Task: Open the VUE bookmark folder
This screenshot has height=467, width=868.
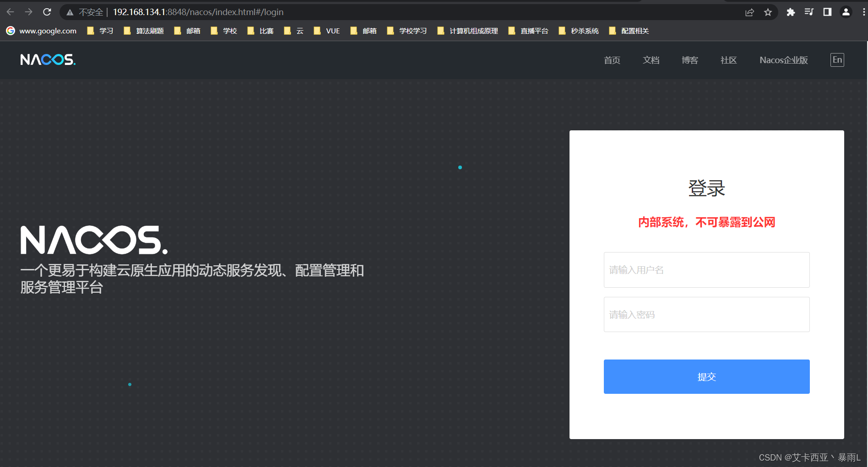Action: coord(327,31)
